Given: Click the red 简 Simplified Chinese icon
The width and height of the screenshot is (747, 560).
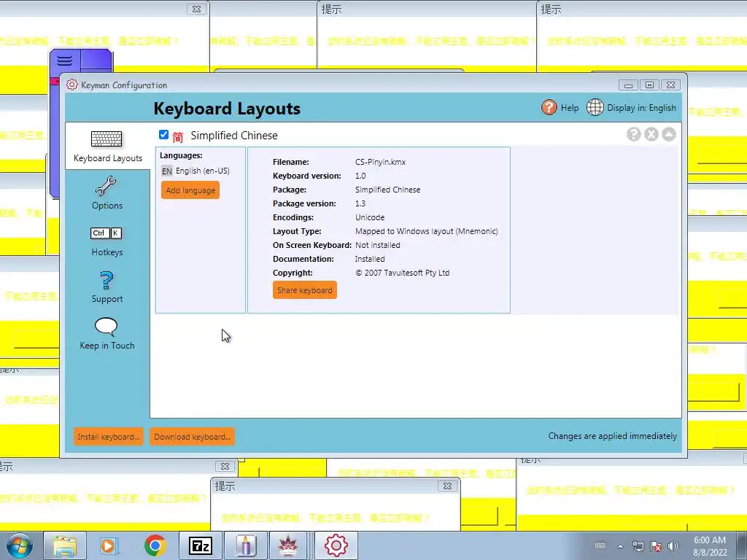Looking at the screenshot, I should [x=178, y=136].
